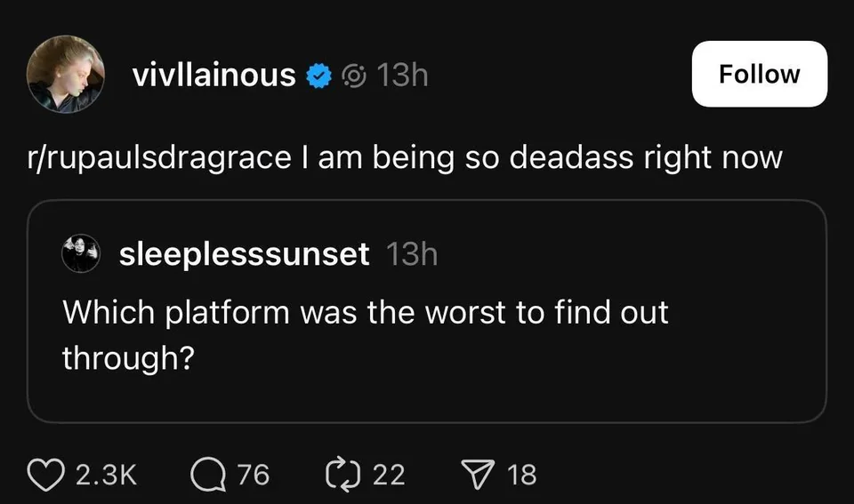Click the 13h timestamp on quoted post

412,254
